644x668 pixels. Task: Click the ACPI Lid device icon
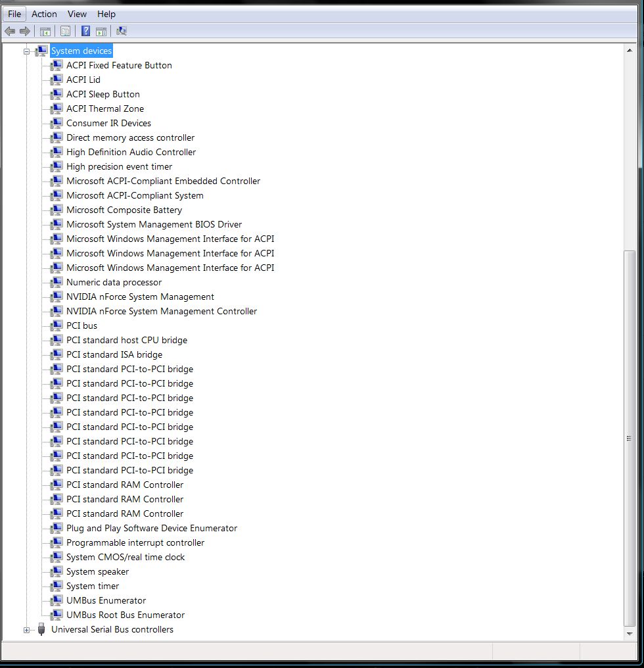[57, 80]
